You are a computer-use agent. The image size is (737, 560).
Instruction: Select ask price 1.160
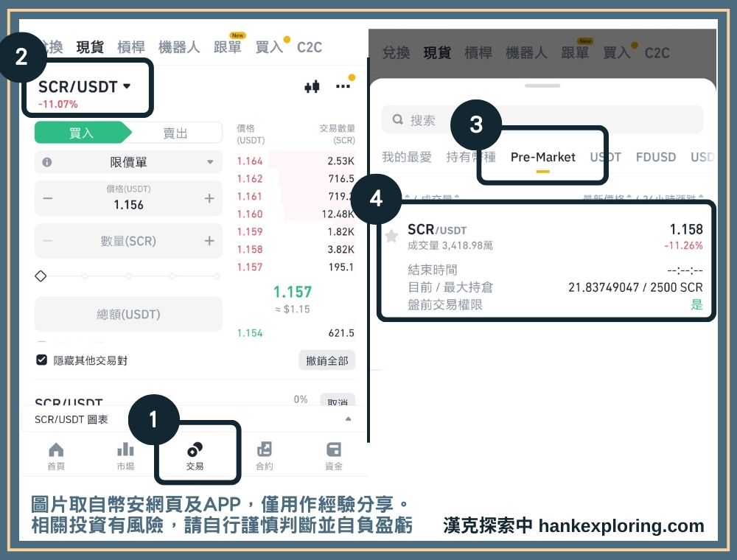pyautogui.click(x=250, y=214)
